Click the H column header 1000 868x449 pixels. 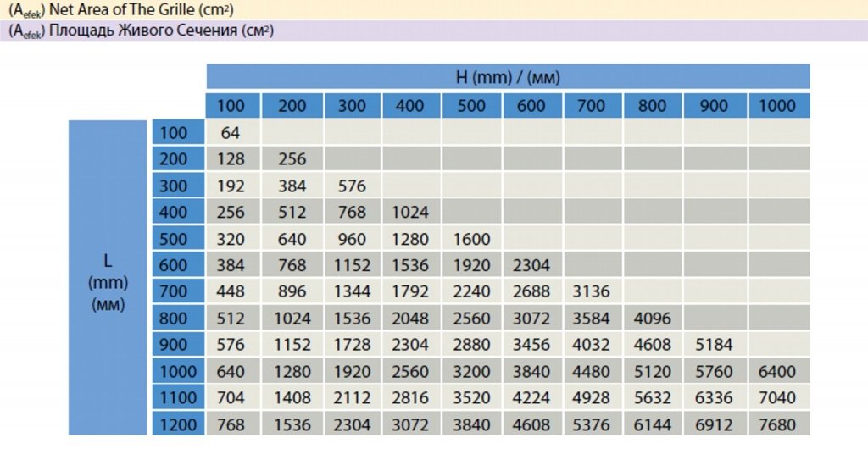(x=778, y=106)
